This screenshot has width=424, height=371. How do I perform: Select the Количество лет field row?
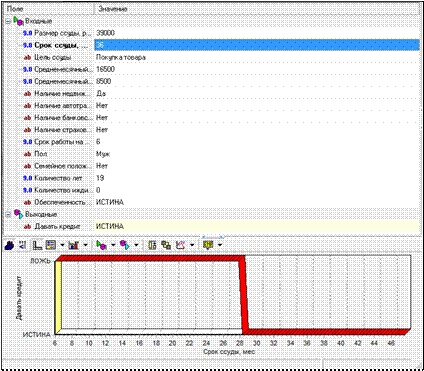(x=211, y=178)
